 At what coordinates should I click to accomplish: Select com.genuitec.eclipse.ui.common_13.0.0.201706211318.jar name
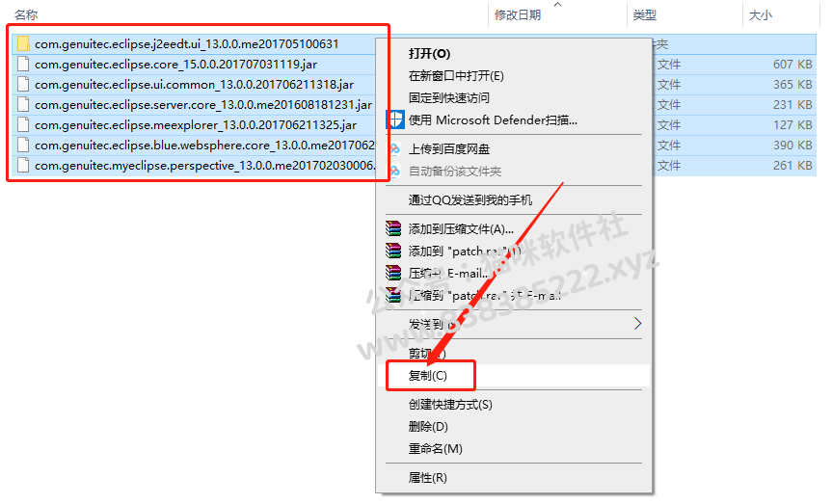point(194,85)
